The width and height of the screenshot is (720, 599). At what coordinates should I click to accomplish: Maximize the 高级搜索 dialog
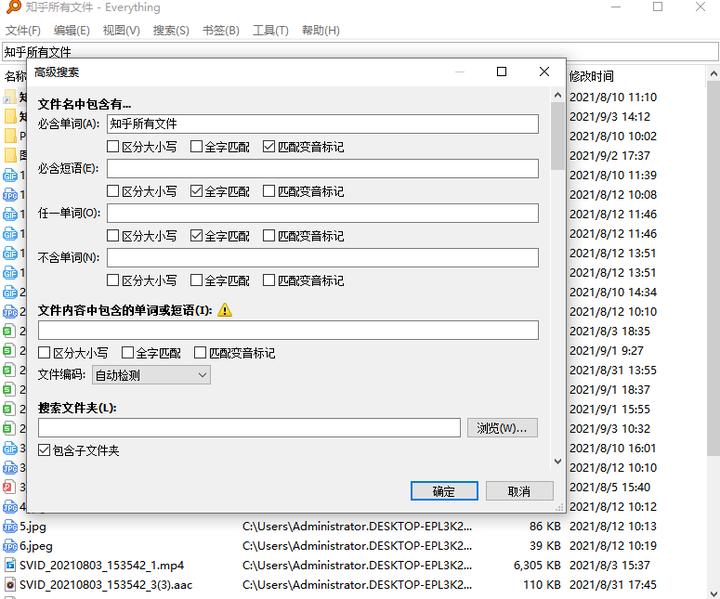501,71
